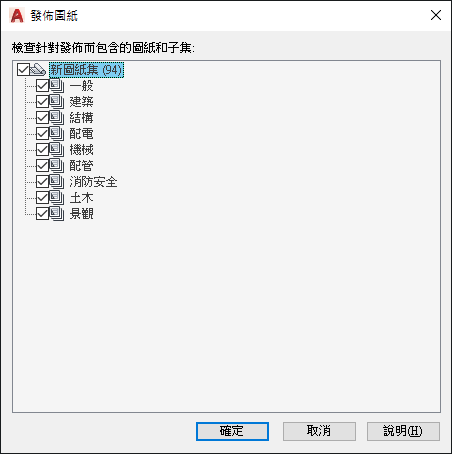
Task: Select the 景觀 subset label
Action: pos(82,214)
